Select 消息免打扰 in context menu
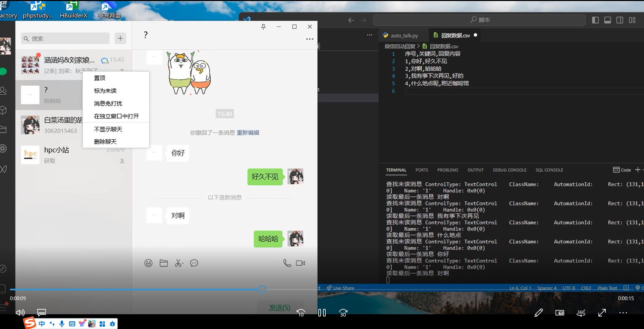644x329 pixels. [116, 103]
